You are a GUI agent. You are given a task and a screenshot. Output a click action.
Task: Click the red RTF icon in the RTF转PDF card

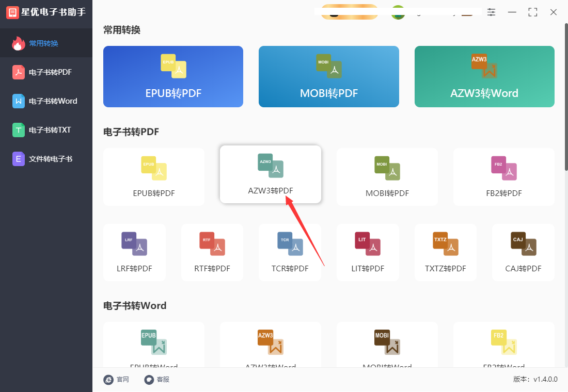point(212,244)
